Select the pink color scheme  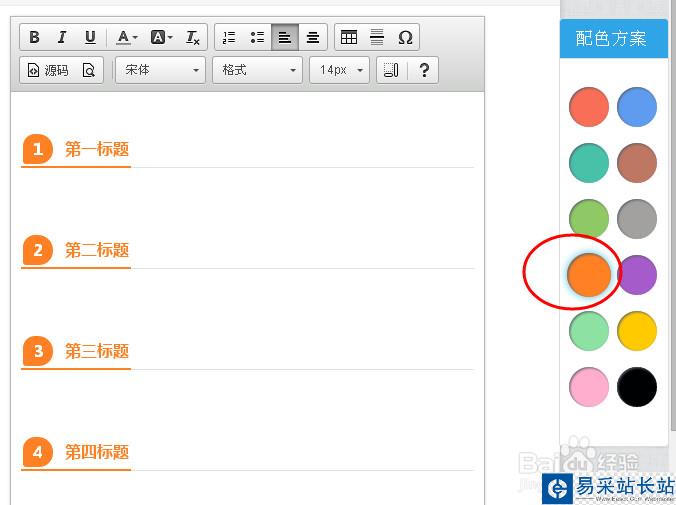[x=589, y=387]
